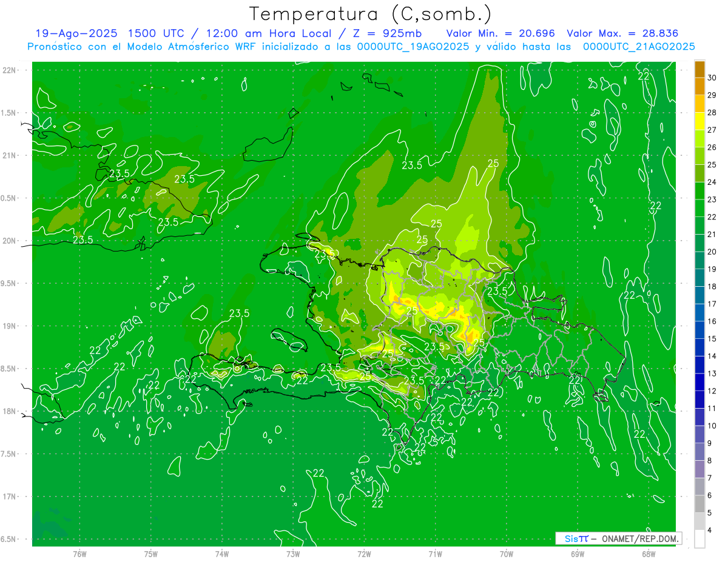Screen dimensions: 728x562
Task: Click the '17N' latitude label
Action: [x=9, y=497]
